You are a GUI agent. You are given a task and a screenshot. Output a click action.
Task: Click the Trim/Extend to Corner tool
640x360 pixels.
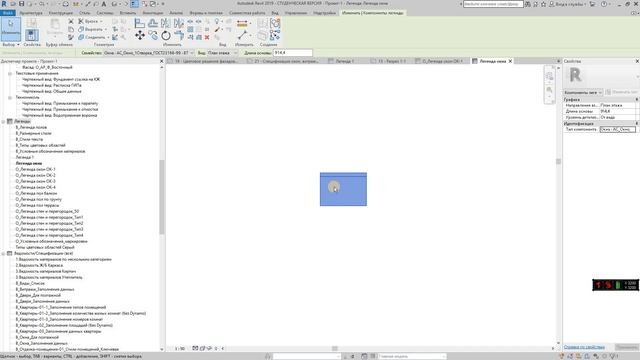coord(179,36)
